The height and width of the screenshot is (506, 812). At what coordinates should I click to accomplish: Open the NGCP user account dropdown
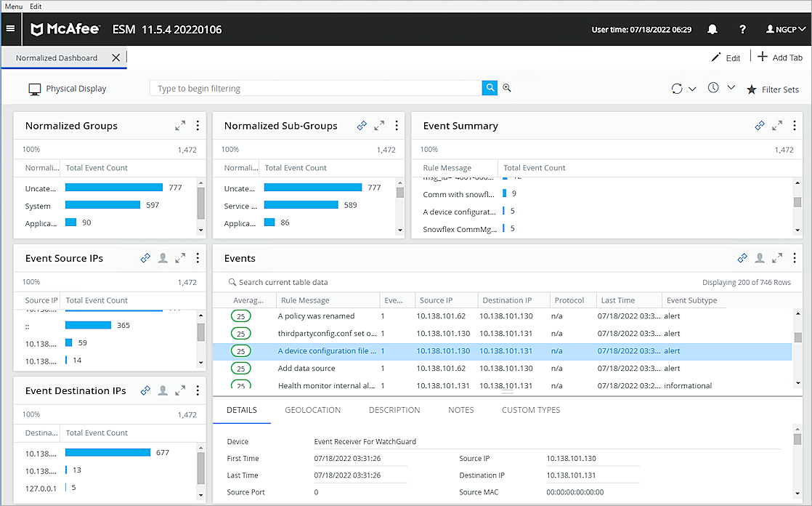786,30
